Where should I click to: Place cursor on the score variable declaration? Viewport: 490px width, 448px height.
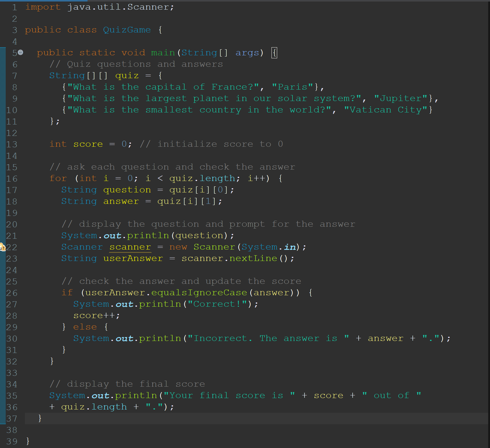(88, 144)
